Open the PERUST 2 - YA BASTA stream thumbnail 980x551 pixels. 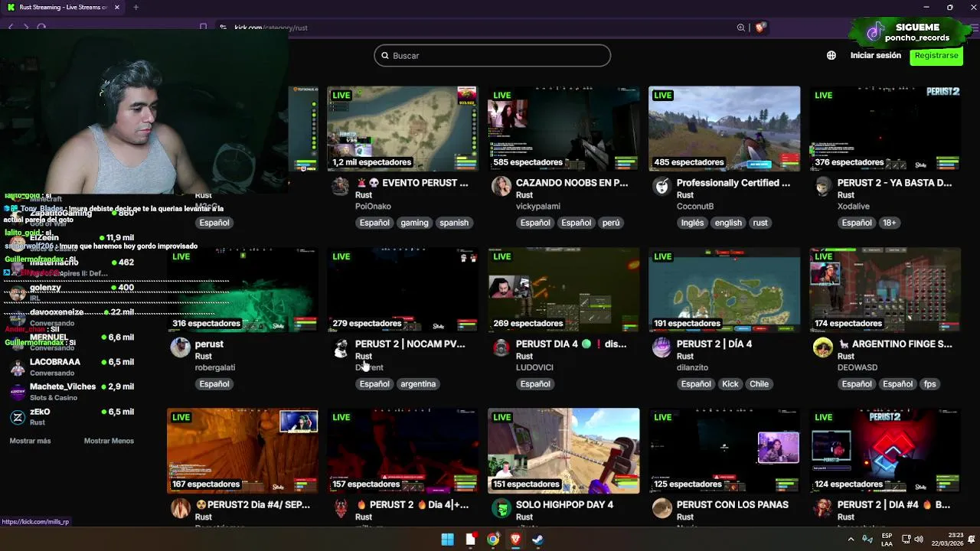tap(885, 129)
